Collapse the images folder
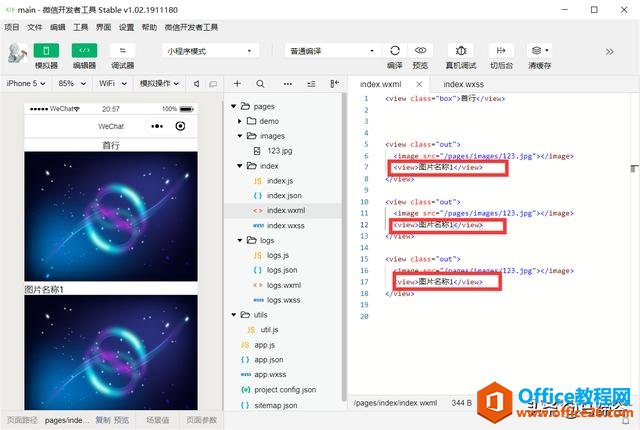Viewport: 640px width, 430px height. pos(240,136)
